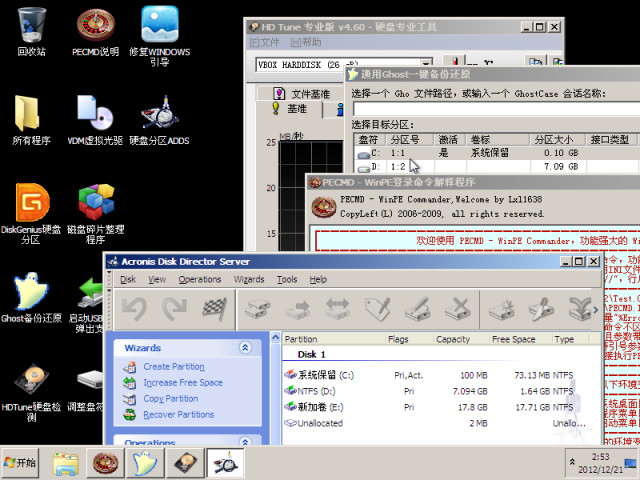Viewport: 640px width, 480px height.
Task: Click the Create Partition wizard link
Action: pos(174,367)
